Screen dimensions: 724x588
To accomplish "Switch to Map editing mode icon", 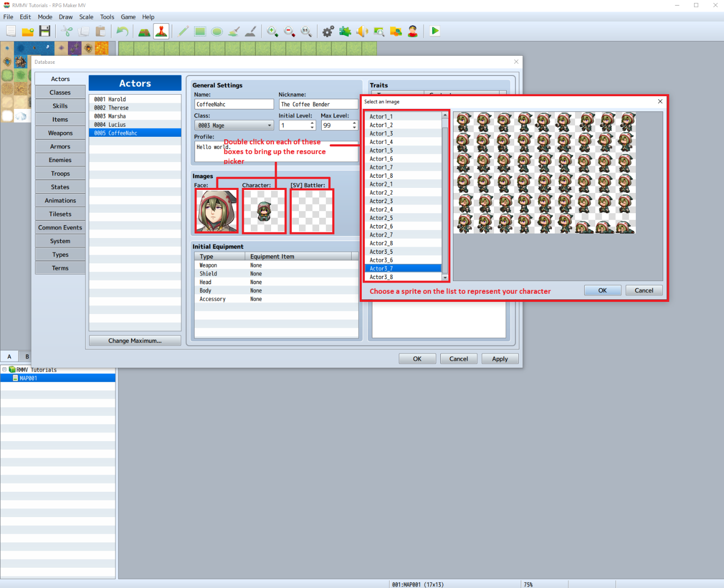I will [144, 31].
